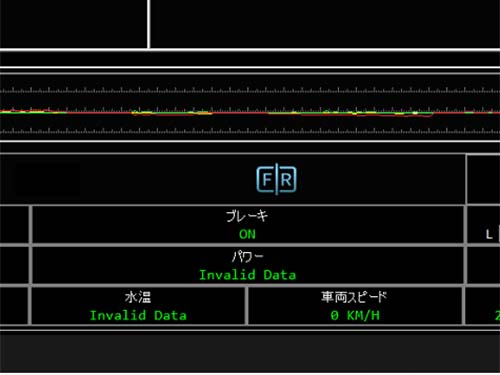The width and height of the screenshot is (500, 375).
Task: Click the upper tick ruler of graph
Action: click(x=250, y=90)
